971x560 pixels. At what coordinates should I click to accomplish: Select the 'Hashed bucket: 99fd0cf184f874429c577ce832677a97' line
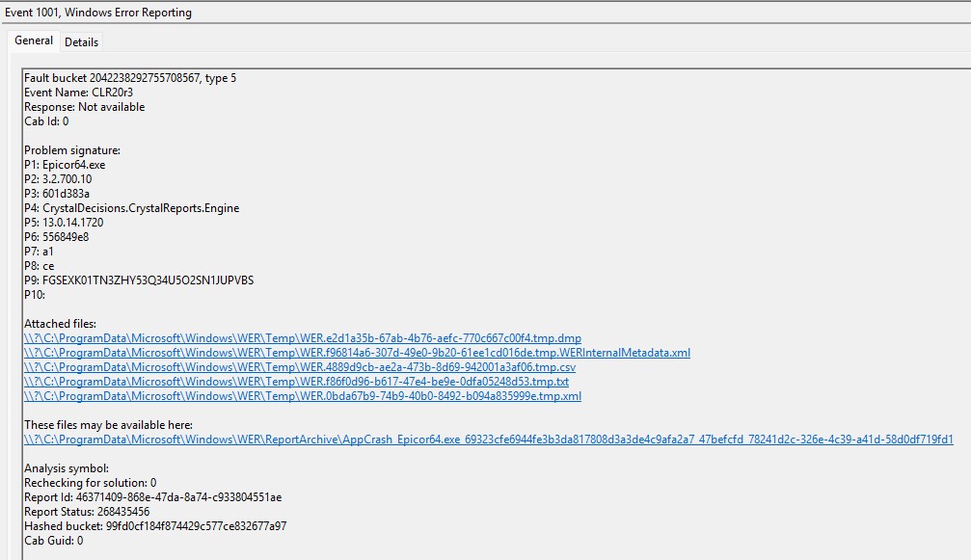click(155, 526)
